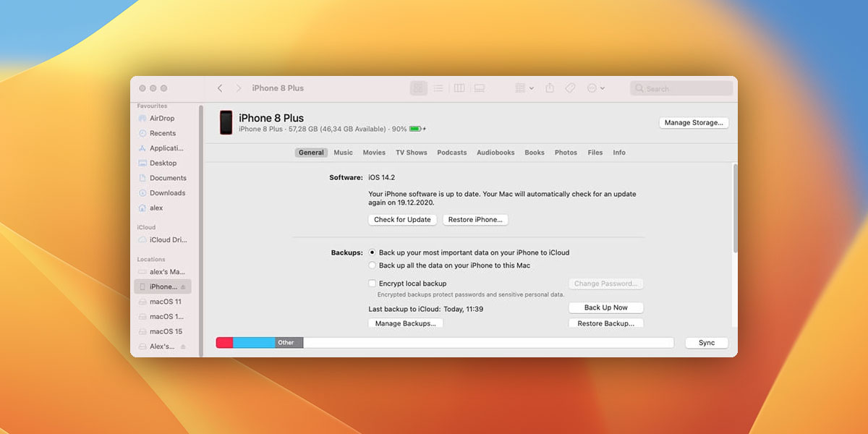Eject the iPhone from sidebar

(x=183, y=287)
